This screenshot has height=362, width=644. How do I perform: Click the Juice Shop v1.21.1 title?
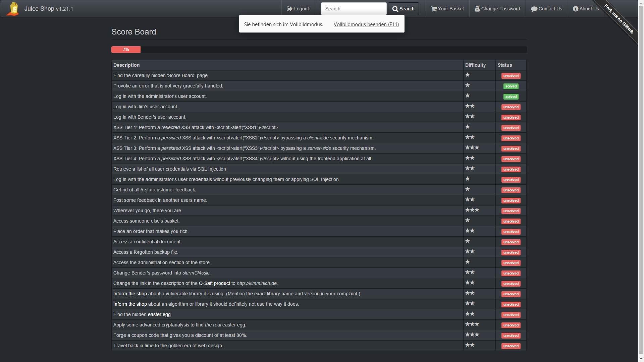49,9
